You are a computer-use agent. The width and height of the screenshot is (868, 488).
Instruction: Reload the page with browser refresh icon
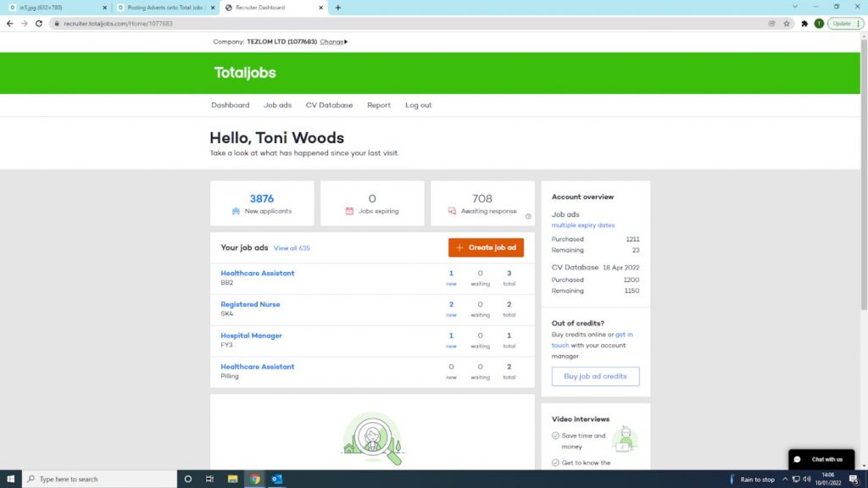click(38, 24)
